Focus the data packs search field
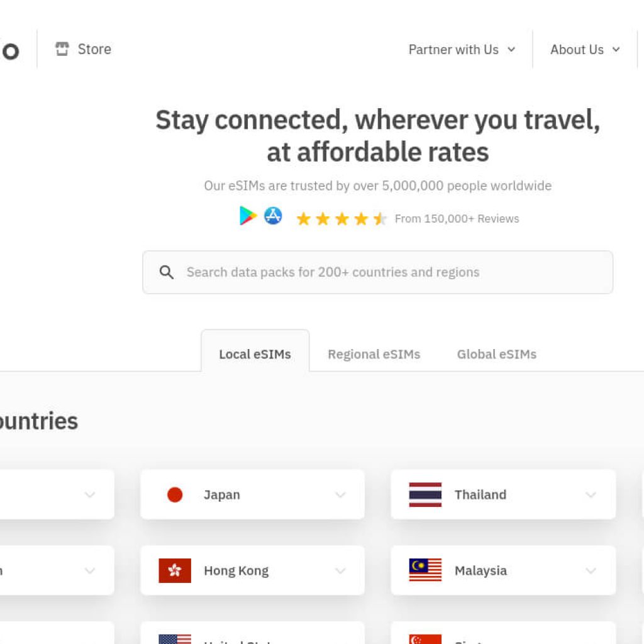 tap(390, 272)
